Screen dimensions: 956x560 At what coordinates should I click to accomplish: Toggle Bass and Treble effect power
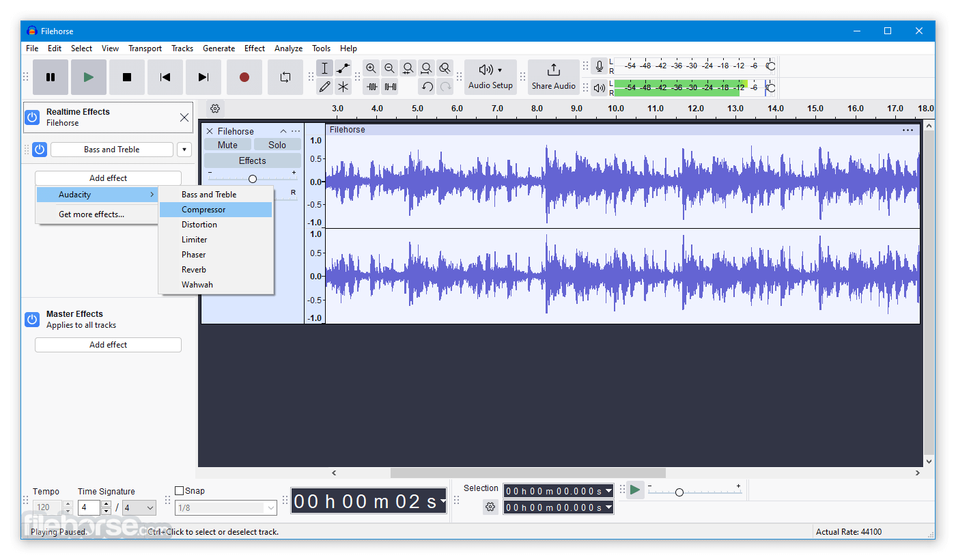pyautogui.click(x=40, y=150)
